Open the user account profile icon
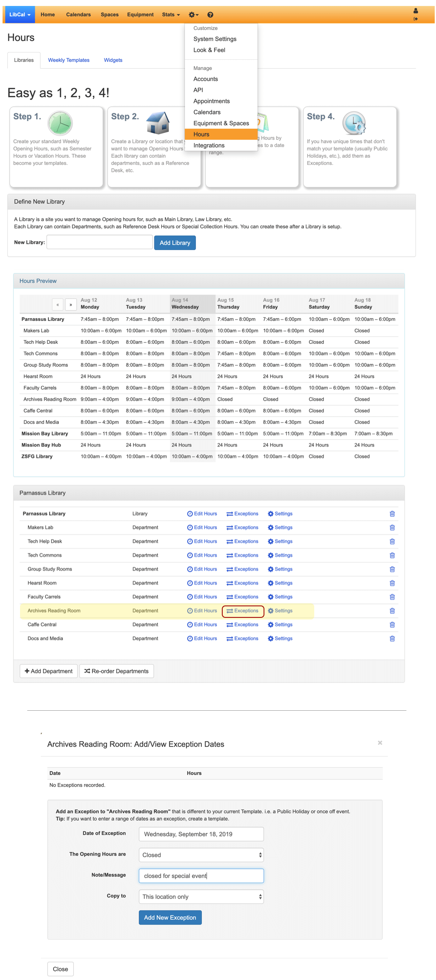The width and height of the screenshot is (436, 980). click(x=416, y=11)
